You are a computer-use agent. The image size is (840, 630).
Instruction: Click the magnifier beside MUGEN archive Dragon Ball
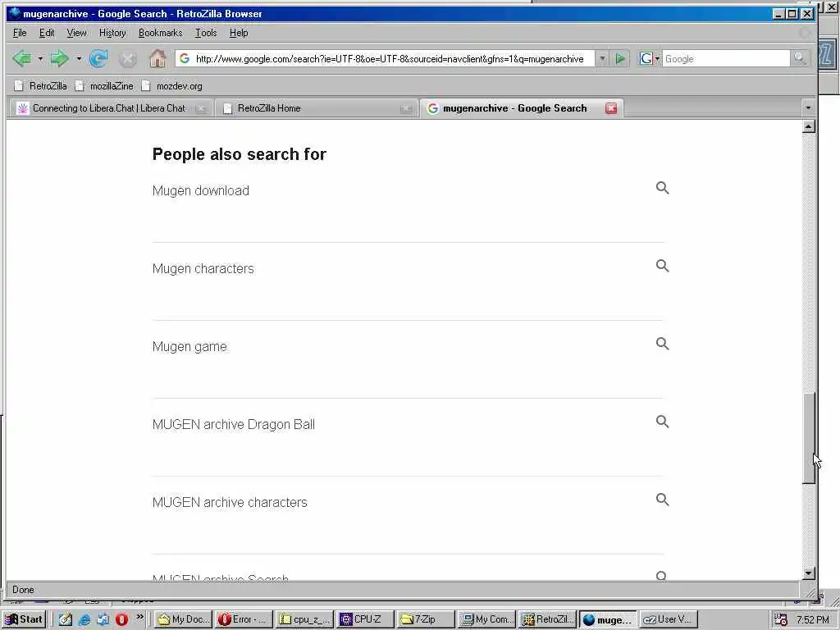point(663,422)
